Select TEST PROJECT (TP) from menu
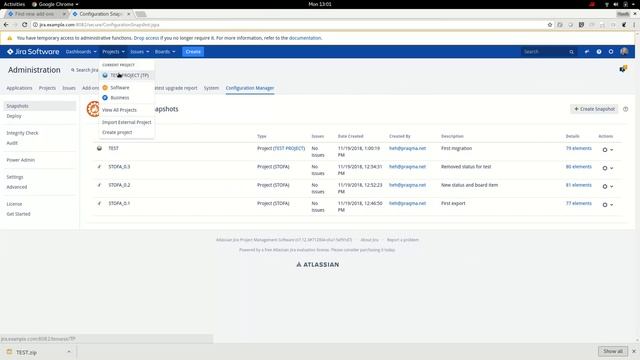The width and height of the screenshot is (640, 360). point(127,76)
